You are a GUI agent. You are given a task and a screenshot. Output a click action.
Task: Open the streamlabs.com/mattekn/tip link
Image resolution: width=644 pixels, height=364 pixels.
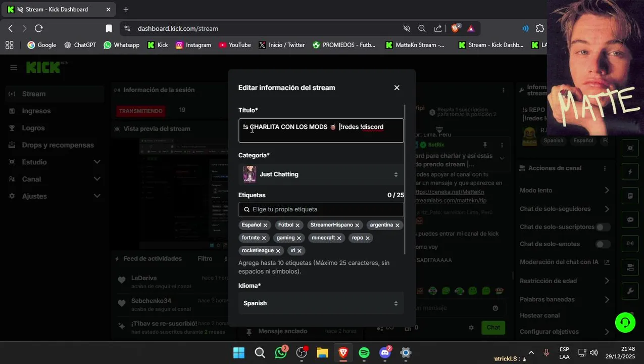[452, 200]
